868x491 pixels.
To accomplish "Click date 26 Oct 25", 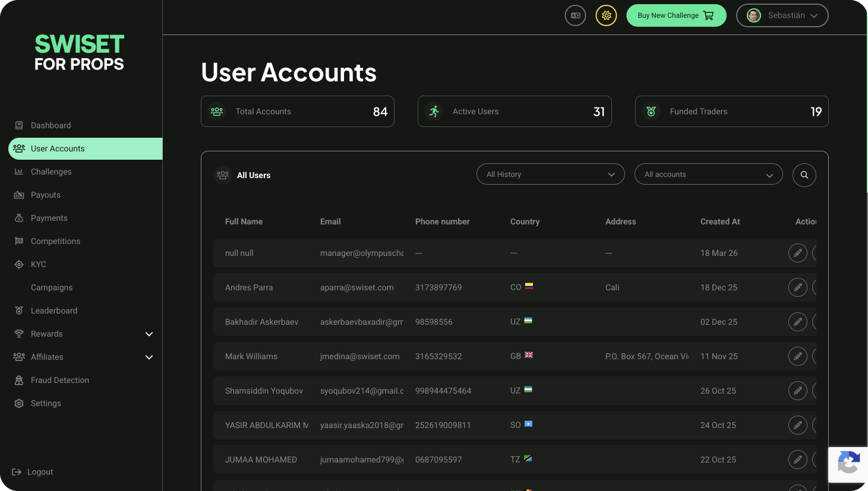I will 718,391.
